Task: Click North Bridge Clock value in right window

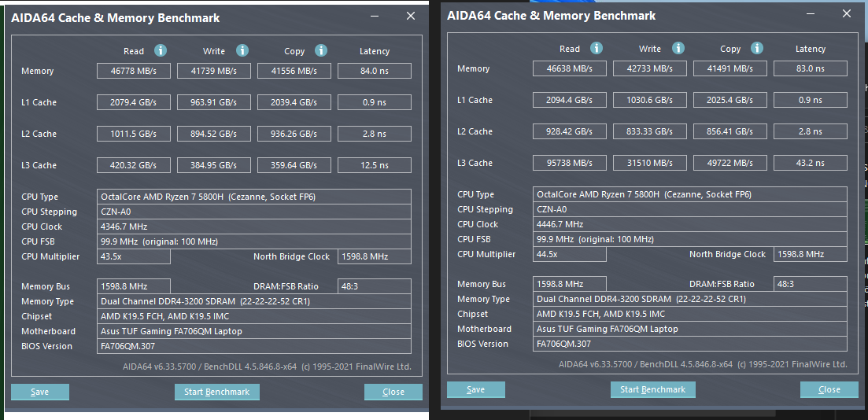Action: (x=810, y=255)
